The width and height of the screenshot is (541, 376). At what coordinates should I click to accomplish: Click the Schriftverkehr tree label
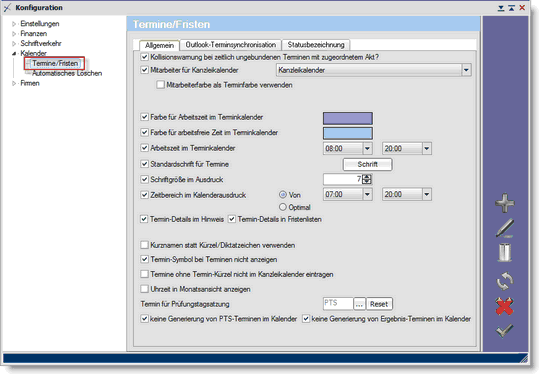41,43
